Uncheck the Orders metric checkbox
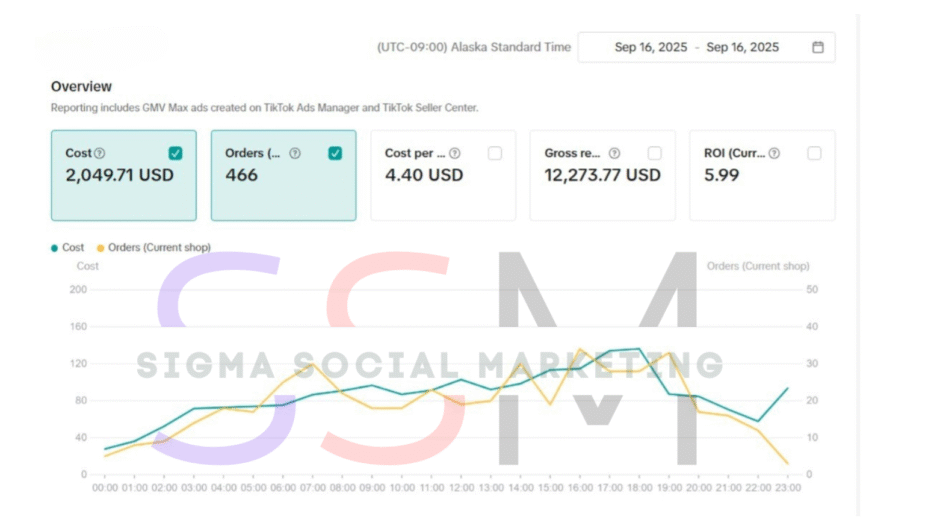The width and height of the screenshot is (940, 526). [335, 153]
